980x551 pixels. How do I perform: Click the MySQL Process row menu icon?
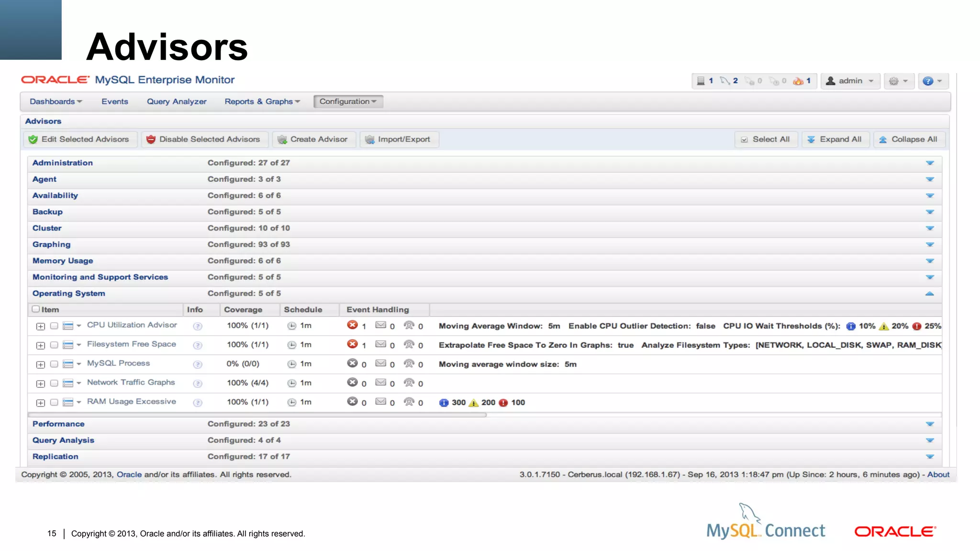pyautogui.click(x=71, y=364)
